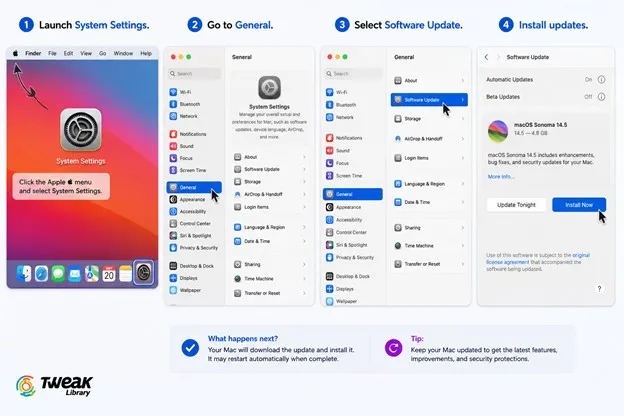Click the Finder icon in the Dock
Image resolution: width=624 pixels, height=416 pixels.
(24, 273)
